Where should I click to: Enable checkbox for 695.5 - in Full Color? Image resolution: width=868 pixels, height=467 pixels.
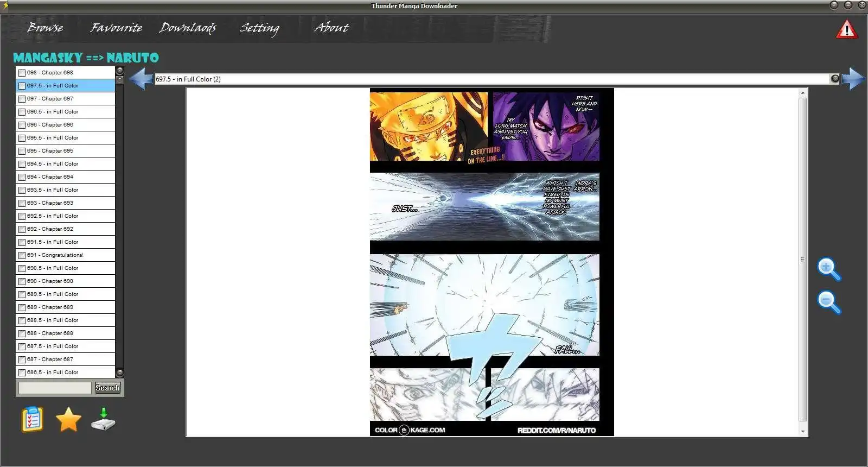[x=22, y=138]
